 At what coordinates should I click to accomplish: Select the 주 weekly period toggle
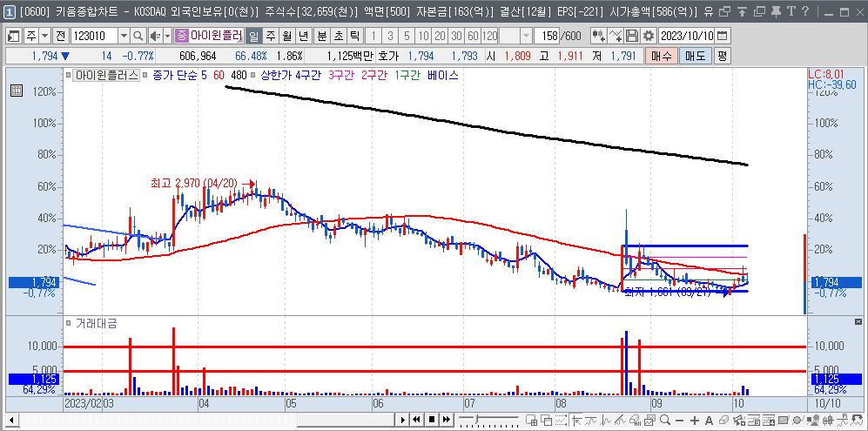coord(270,36)
